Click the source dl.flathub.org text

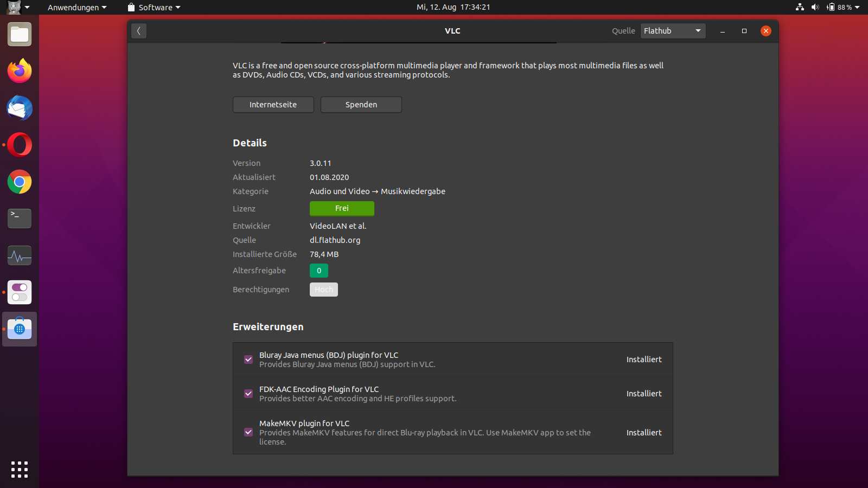[x=335, y=240]
